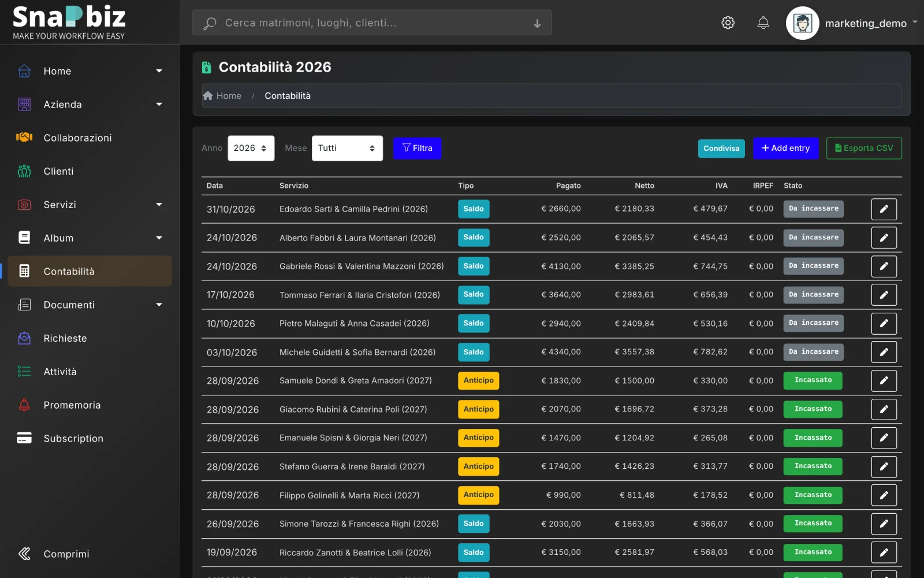Edit the Giacomo Rubini & Caterina Poli entry
Image resolution: width=924 pixels, height=578 pixels.
pos(884,409)
